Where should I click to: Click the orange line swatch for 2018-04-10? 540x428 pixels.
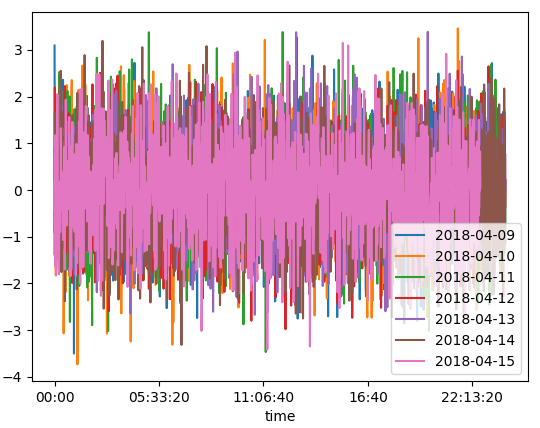click(x=410, y=256)
